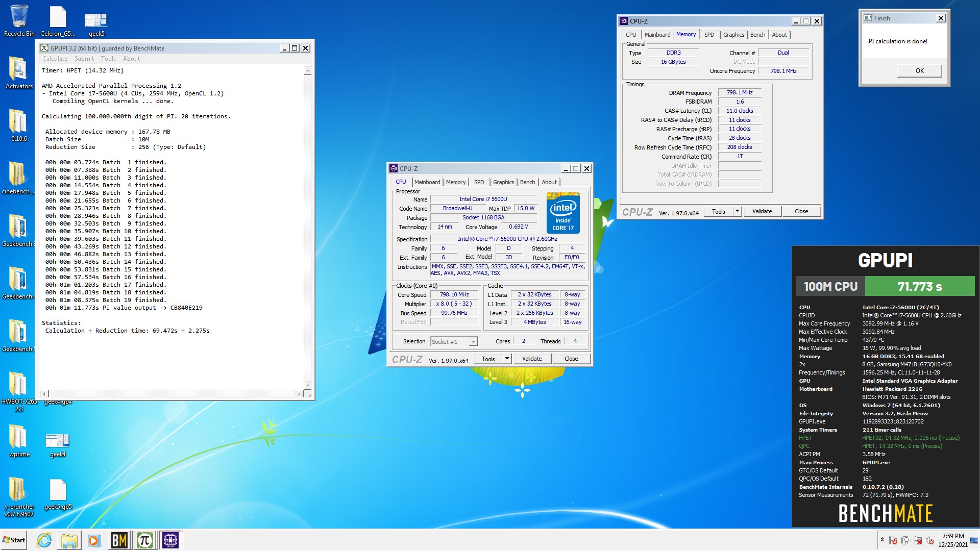Expand Tools dropdown arrow in CPU-Z Memory window
Viewport: 980px width, 551px height.
coord(737,211)
